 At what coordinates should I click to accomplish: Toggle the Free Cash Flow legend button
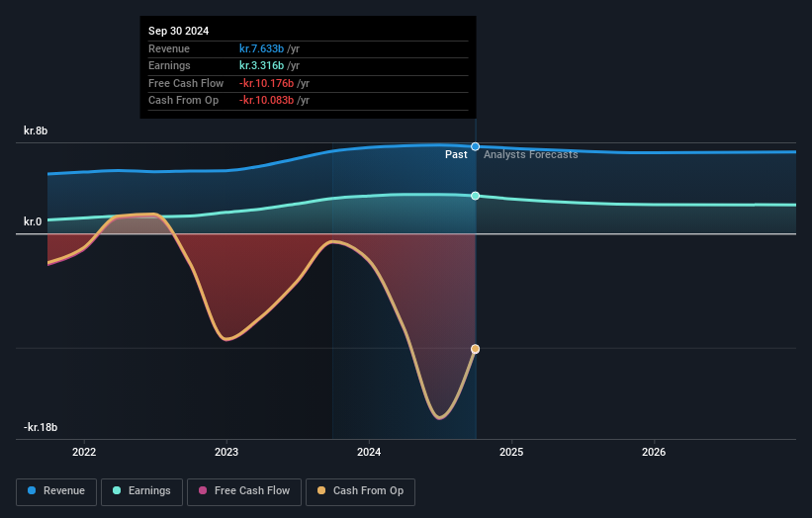pyautogui.click(x=244, y=491)
